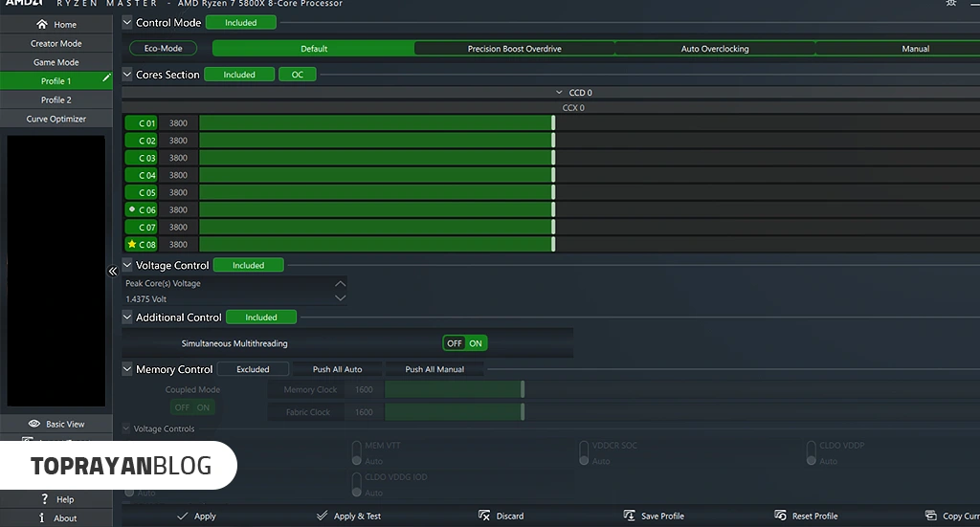
Task: Click the gold star icon on C 08
Action: pos(132,244)
